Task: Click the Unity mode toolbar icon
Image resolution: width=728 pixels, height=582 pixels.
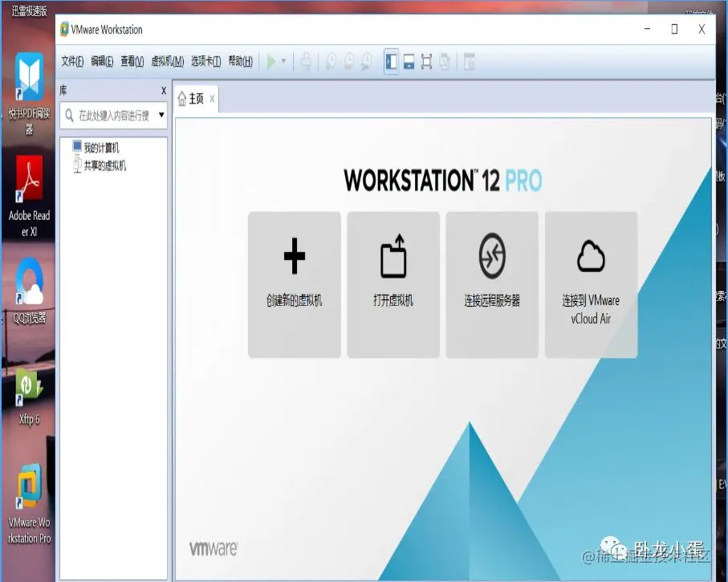Action: [445, 61]
